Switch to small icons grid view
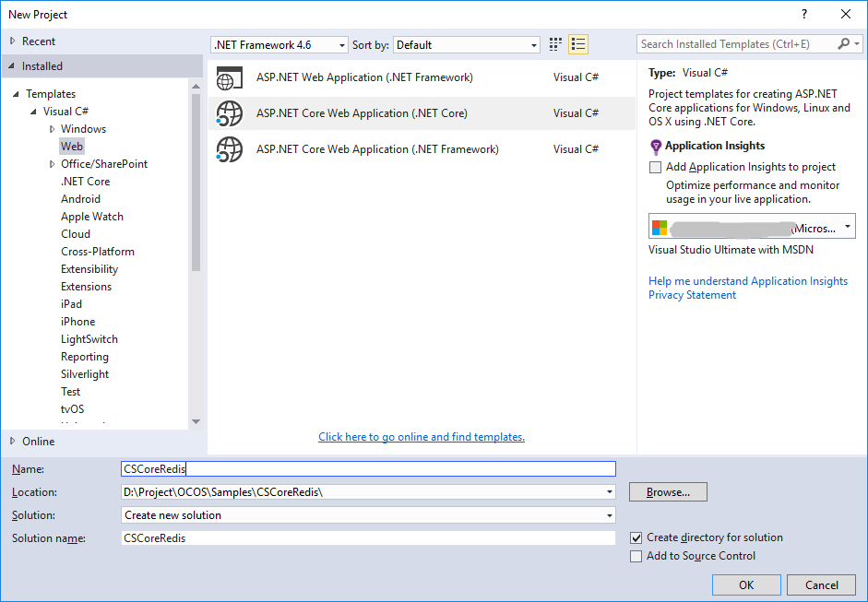The height and width of the screenshot is (602, 868). point(555,44)
